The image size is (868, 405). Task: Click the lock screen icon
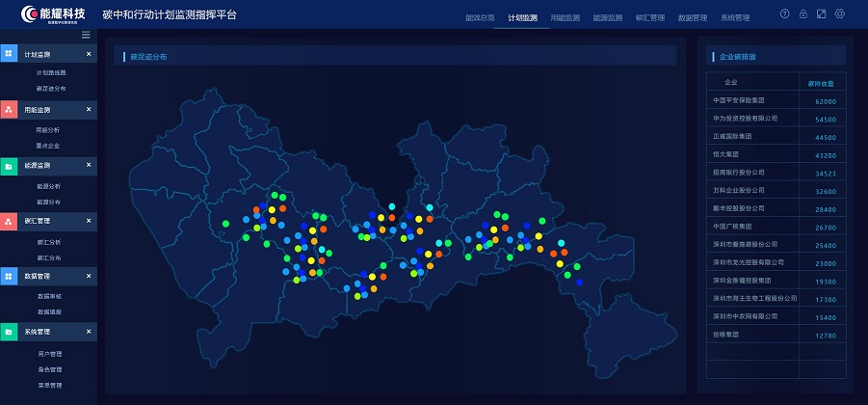click(802, 13)
